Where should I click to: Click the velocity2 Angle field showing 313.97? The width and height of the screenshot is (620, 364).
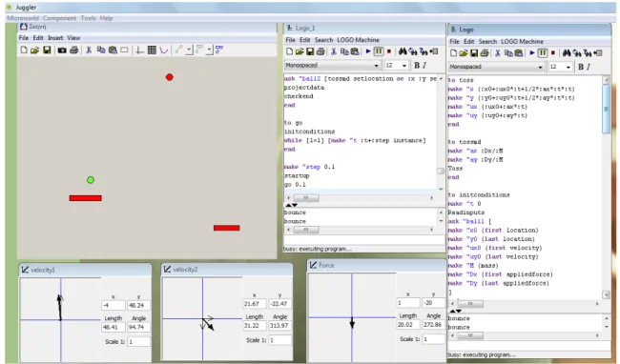click(x=279, y=325)
